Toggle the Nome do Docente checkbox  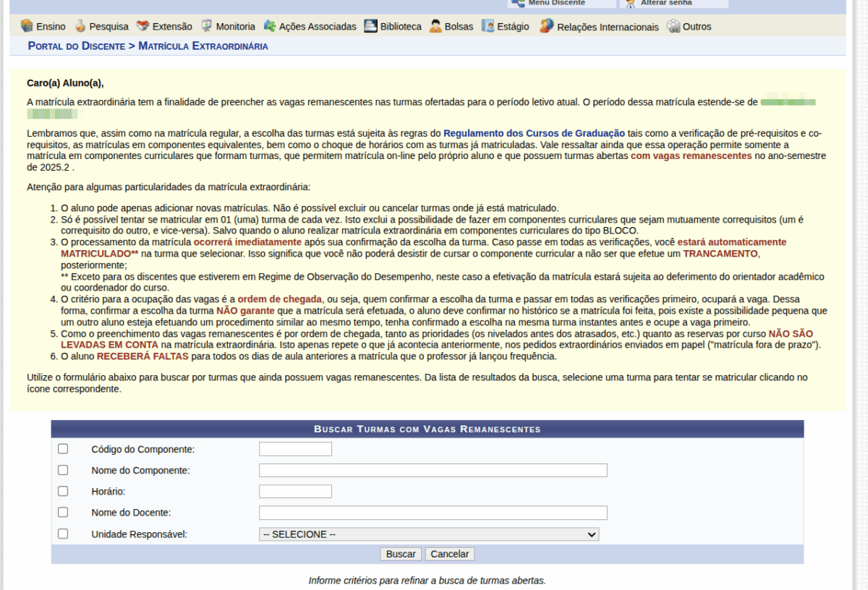[63, 512]
